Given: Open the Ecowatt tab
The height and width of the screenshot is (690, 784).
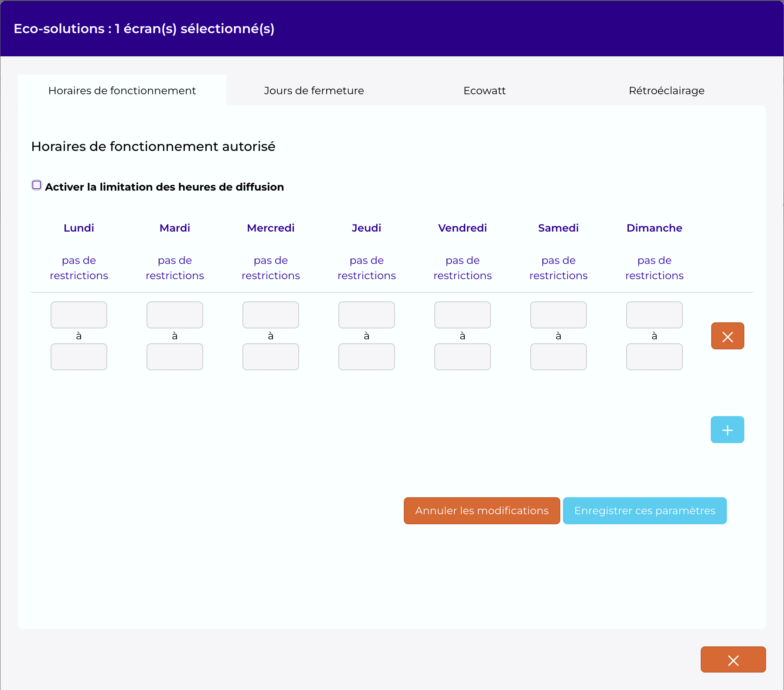Looking at the screenshot, I should point(484,90).
